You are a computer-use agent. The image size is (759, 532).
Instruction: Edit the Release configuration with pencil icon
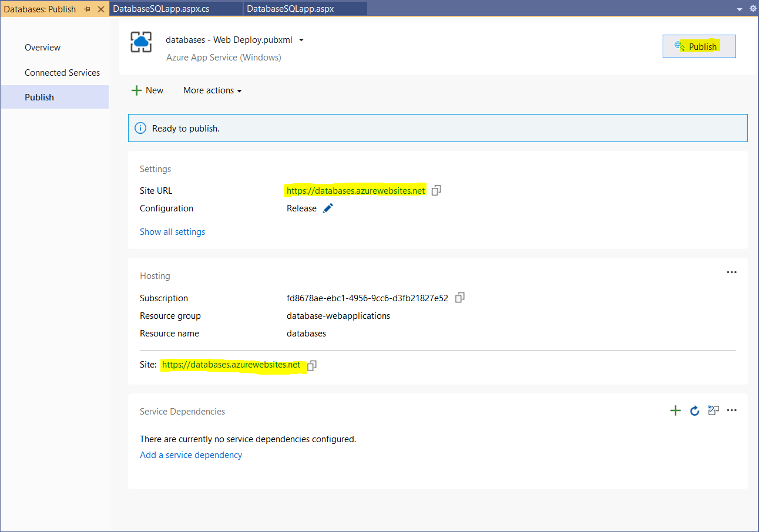[328, 208]
